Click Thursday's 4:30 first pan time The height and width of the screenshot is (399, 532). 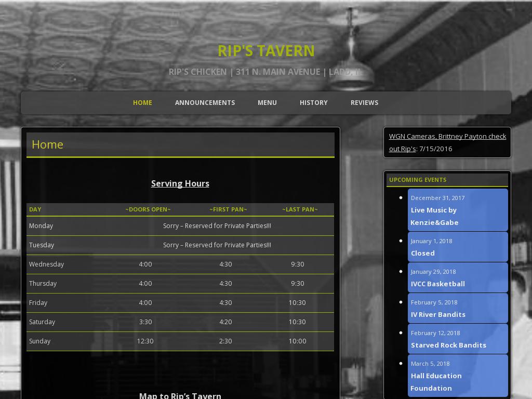click(x=225, y=283)
